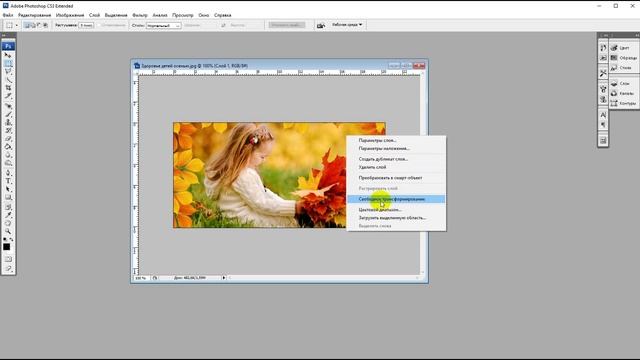This screenshot has width=640, height=360.
Task: Choose Преобразовать в смарт-объект
Action: [x=396, y=178]
